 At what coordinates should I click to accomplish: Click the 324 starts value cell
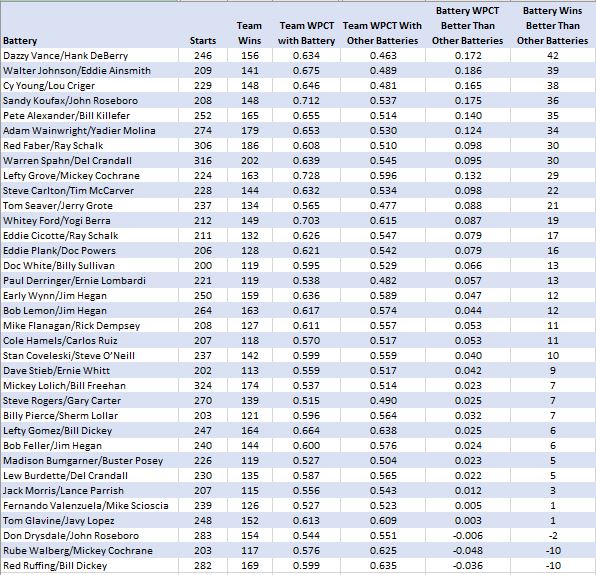(203, 386)
